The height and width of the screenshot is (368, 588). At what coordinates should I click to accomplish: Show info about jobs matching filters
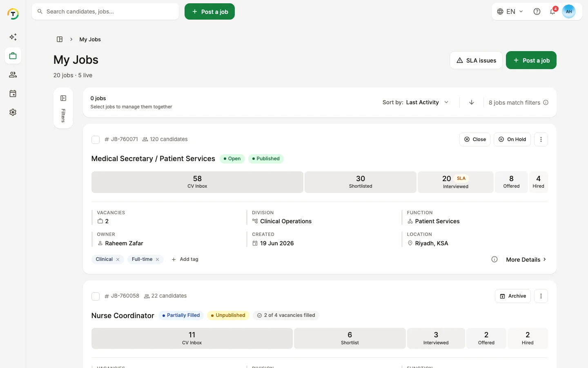coord(546,103)
